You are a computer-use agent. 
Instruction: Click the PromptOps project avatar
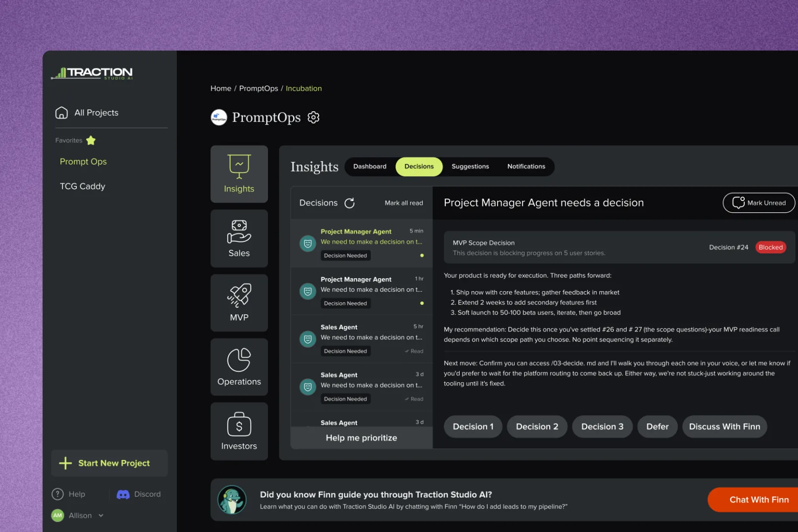click(x=219, y=117)
